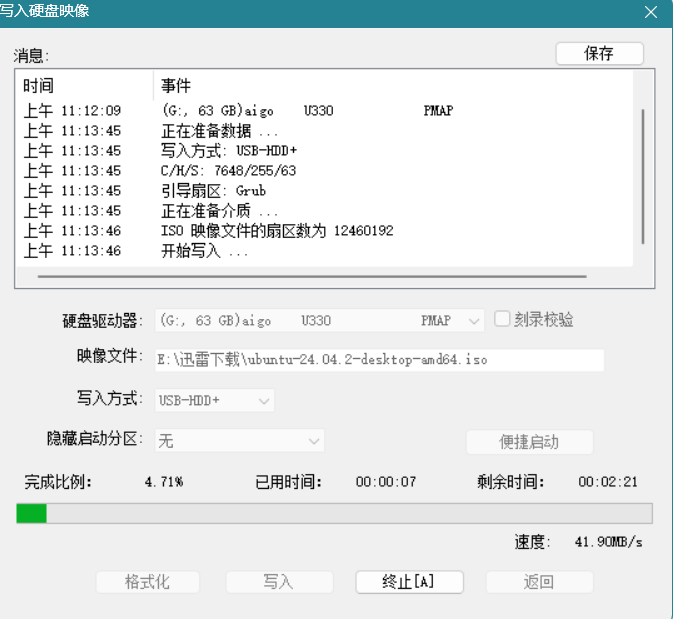This screenshot has height=619, width=673.
Task: Click the 写入 button
Action: 279,582
